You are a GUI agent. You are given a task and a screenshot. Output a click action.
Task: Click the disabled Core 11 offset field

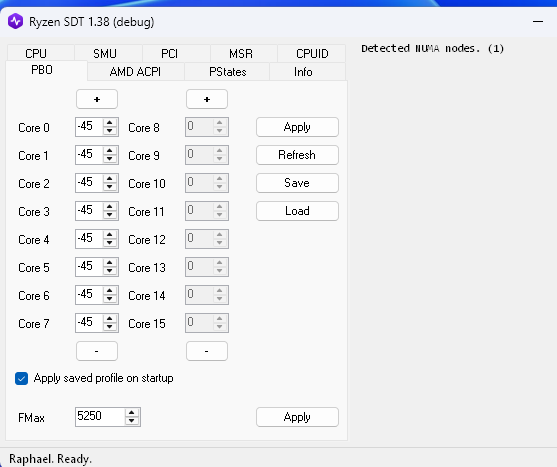point(207,211)
